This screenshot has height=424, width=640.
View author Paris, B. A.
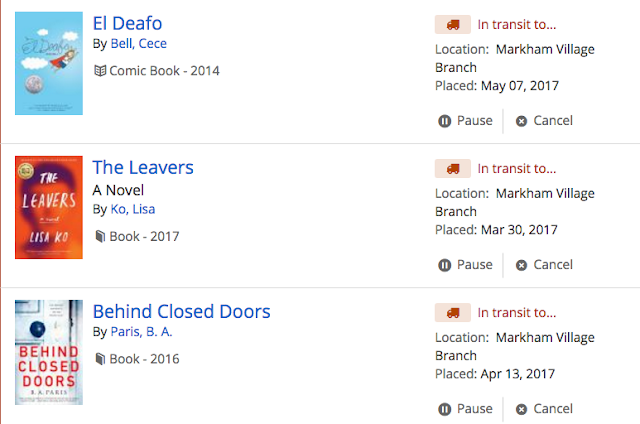(x=147, y=332)
